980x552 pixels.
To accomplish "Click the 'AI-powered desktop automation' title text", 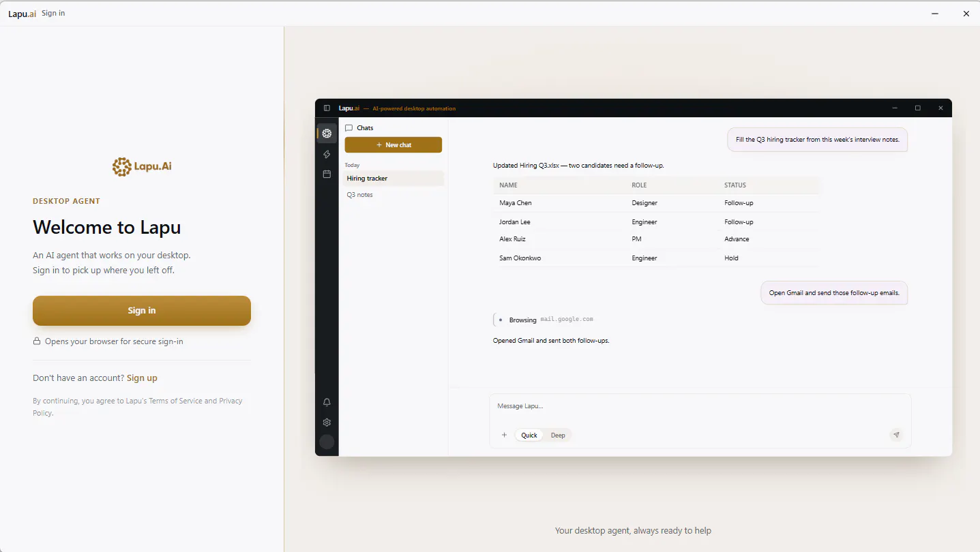I will [414, 108].
